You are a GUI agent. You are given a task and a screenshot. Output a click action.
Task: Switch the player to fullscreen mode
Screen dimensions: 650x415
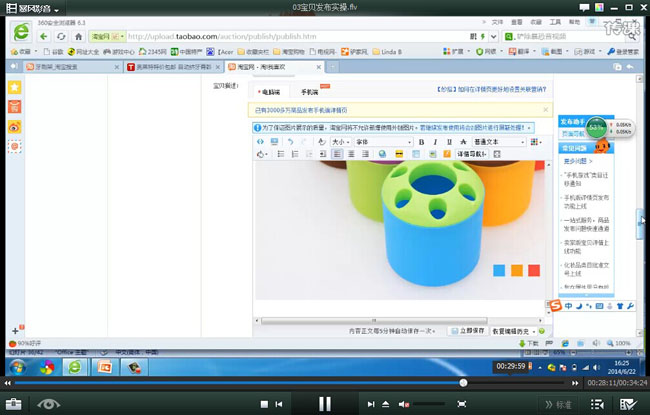coord(461,404)
